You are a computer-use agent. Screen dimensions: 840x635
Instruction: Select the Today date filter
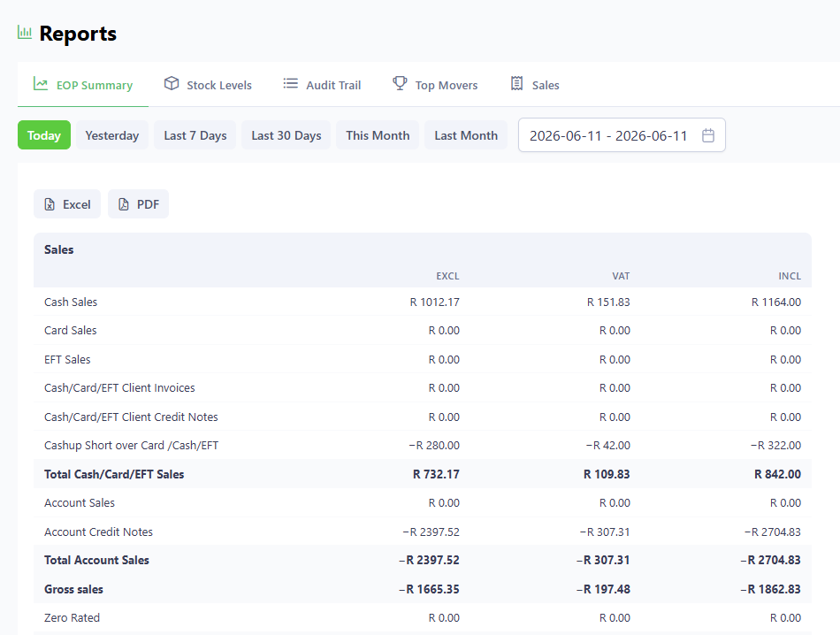click(x=44, y=135)
